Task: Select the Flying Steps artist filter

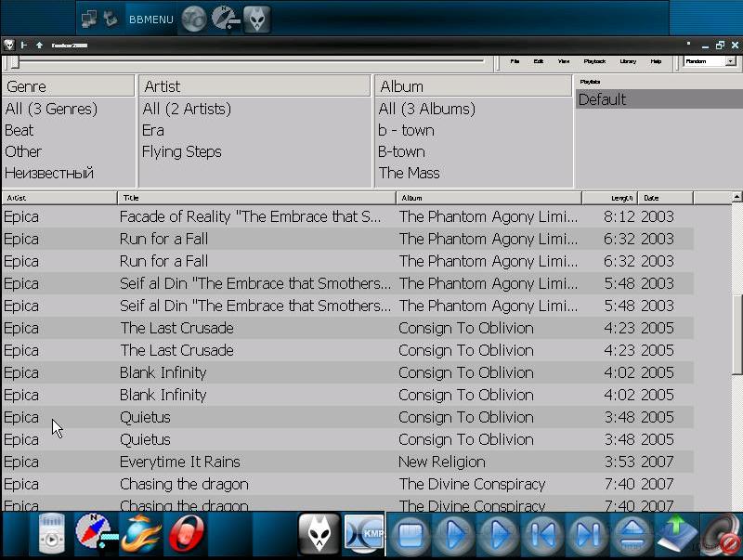Action: point(181,151)
